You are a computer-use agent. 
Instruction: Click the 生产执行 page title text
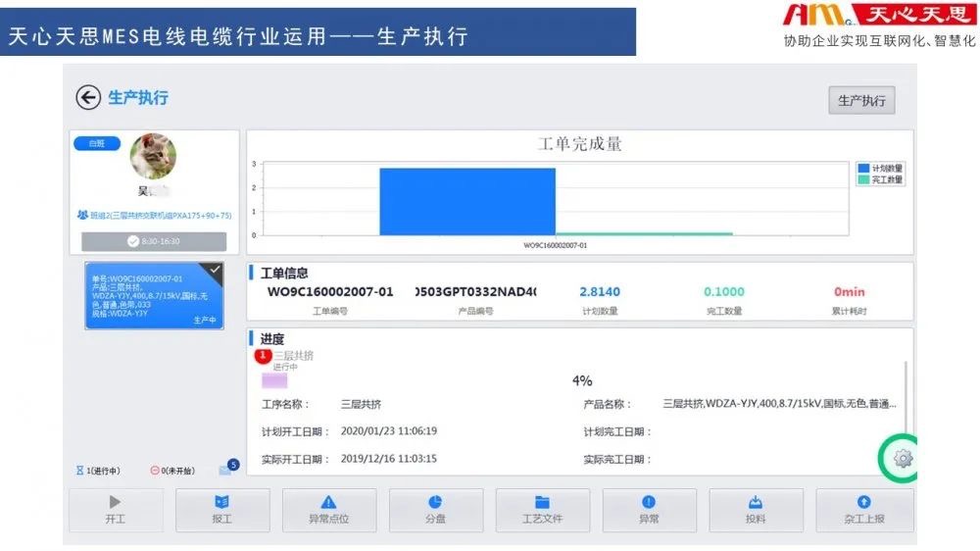point(138,98)
